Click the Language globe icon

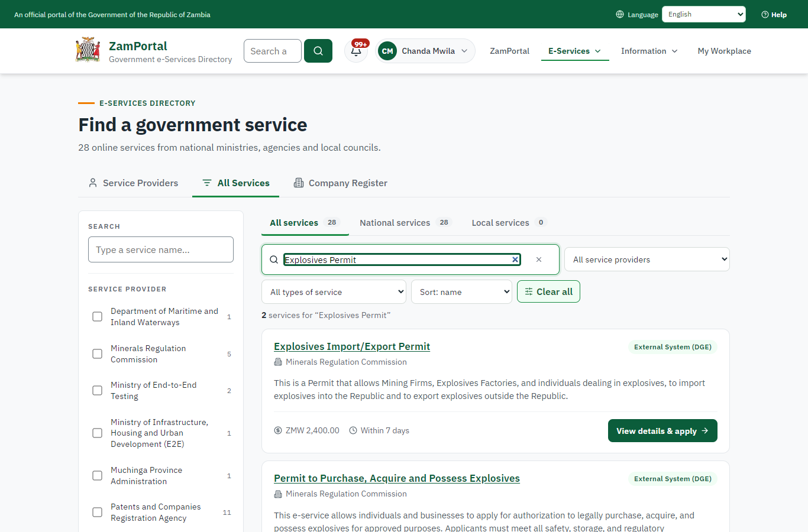(620, 14)
